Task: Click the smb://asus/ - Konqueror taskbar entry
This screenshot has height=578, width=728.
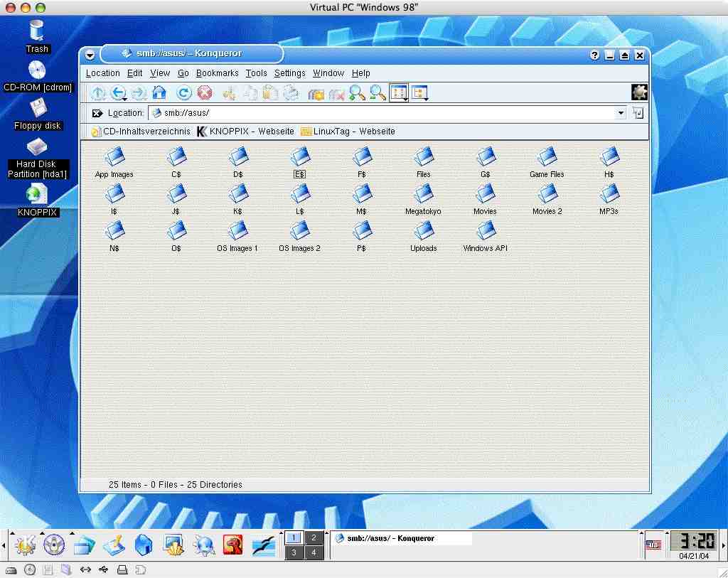Action: click(402, 538)
